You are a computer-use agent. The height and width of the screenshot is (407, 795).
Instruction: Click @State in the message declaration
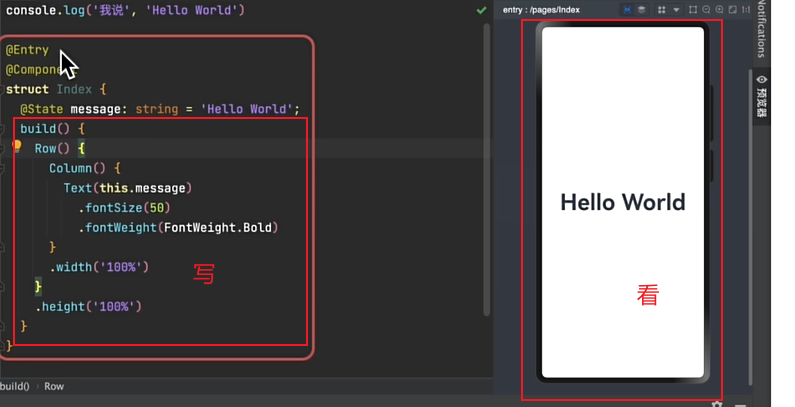(42, 109)
